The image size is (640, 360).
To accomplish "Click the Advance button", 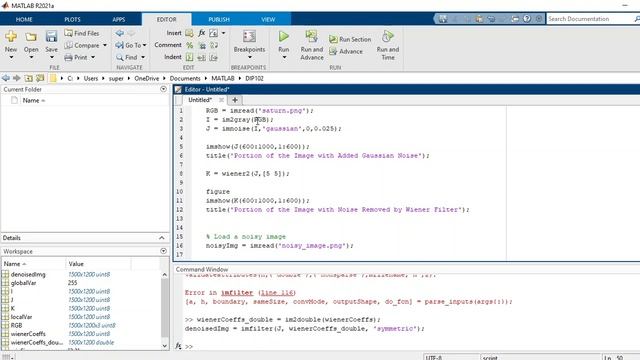I will click(346, 52).
